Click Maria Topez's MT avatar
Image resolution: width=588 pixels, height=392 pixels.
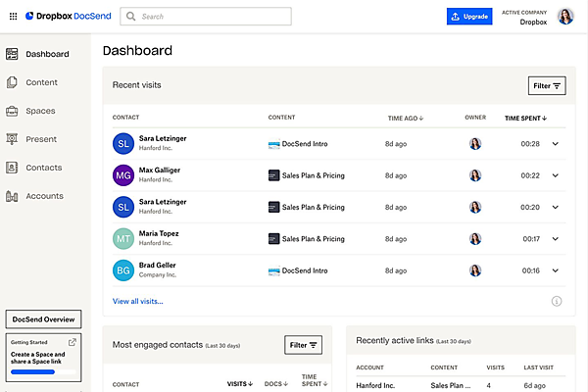tap(123, 238)
